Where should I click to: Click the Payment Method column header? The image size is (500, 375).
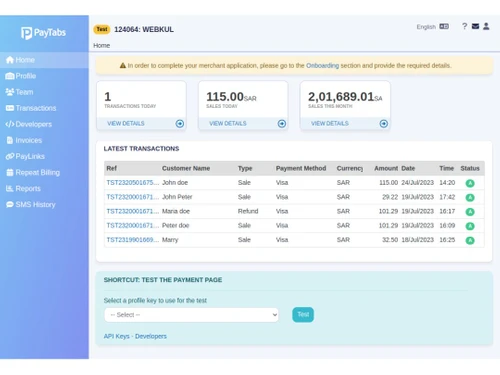301,168
